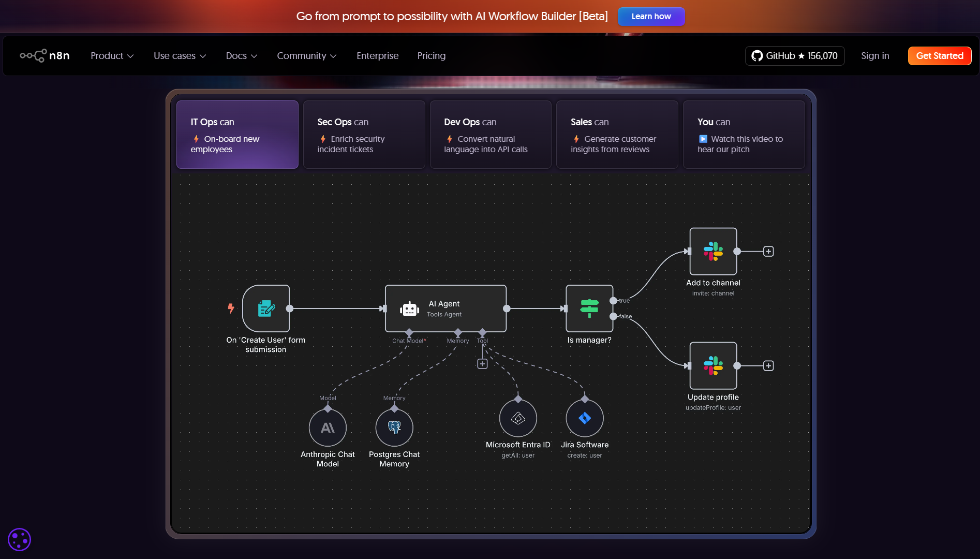Open the Postgres Chat Memory node

point(394,428)
